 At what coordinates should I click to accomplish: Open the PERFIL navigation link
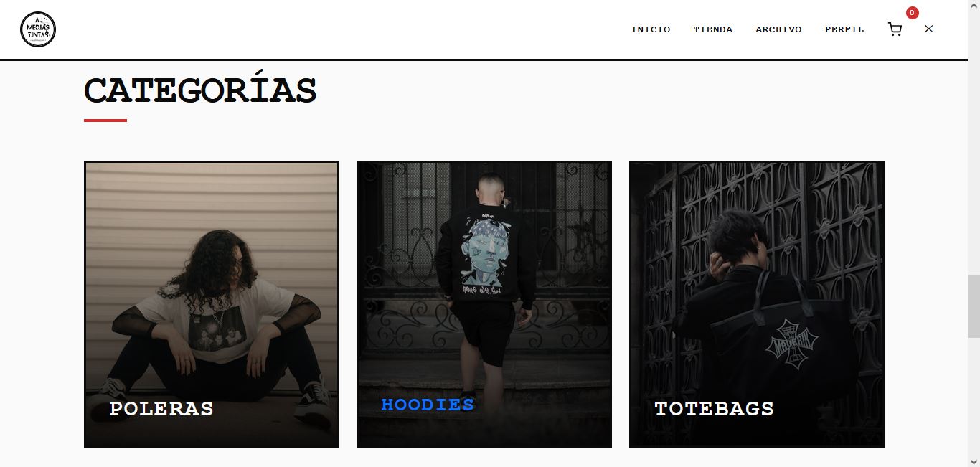[844, 29]
